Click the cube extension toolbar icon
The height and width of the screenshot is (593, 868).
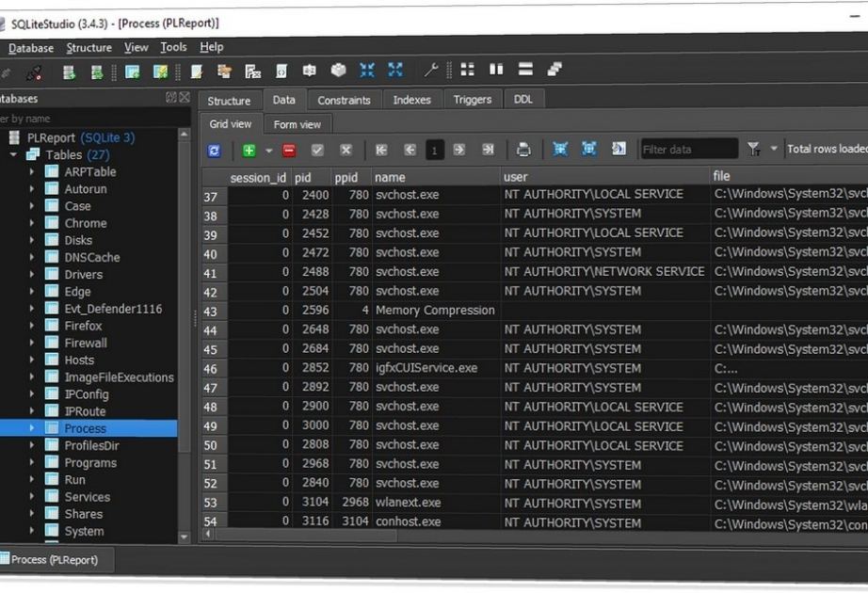(x=338, y=71)
